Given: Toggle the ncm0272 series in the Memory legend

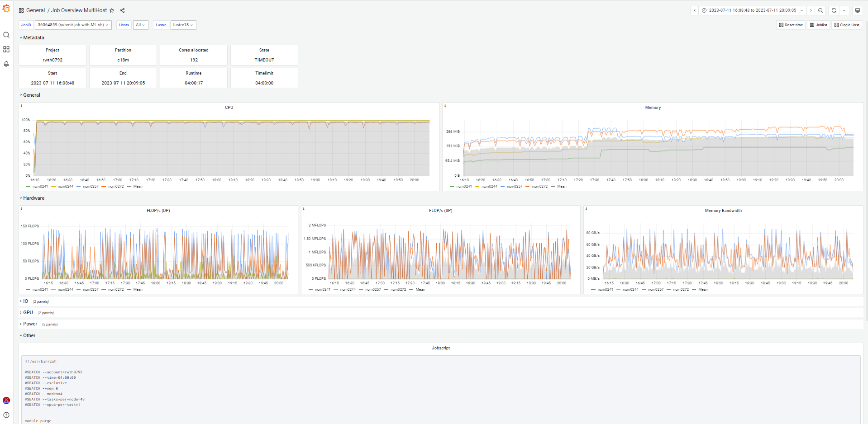Looking at the screenshot, I should click(539, 186).
